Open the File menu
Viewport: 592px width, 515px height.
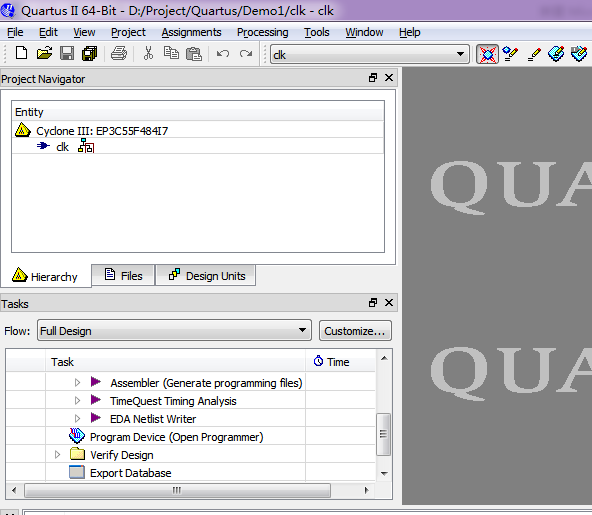coord(15,32)
